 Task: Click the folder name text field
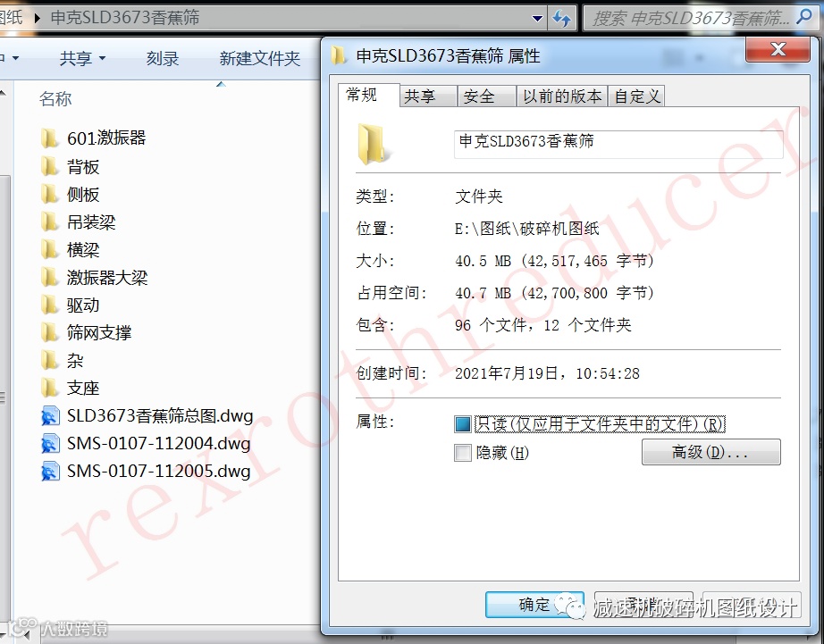[x=618, y=145]
